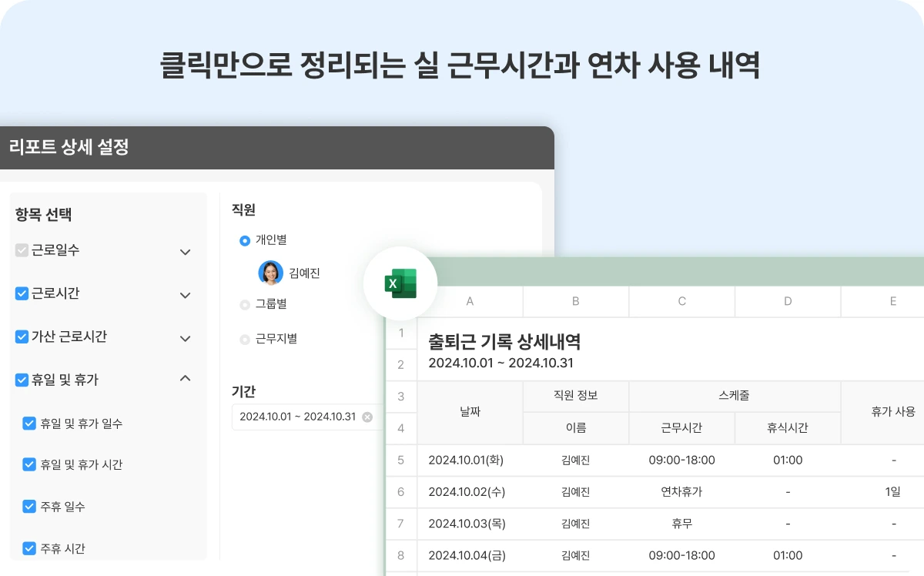Select the 개인별 radio button
Image resolution: width=924 pixels, height=576 pixels.
coord(245,240)
